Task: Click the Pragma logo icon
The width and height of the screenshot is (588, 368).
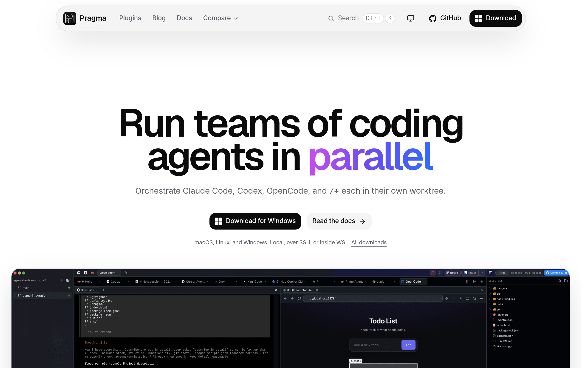Action: [x=70, y=18]
